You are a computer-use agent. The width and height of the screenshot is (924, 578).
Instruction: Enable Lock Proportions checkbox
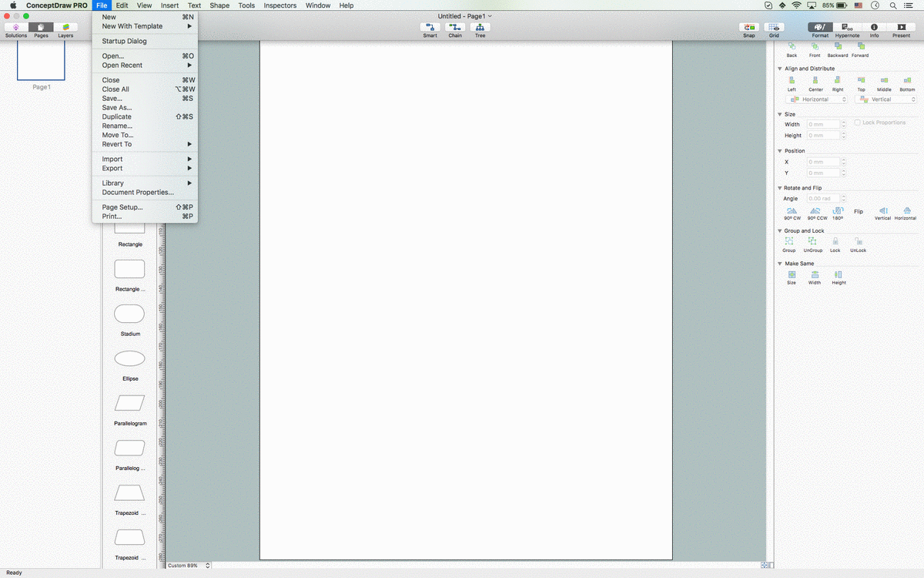tap(858, 123)
